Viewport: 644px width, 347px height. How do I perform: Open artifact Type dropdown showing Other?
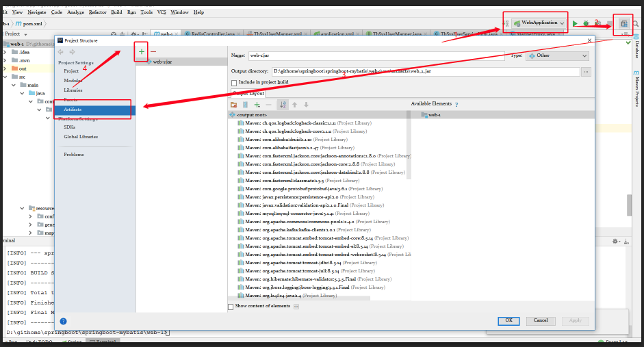pyautogui.click(x=557, y=55)
